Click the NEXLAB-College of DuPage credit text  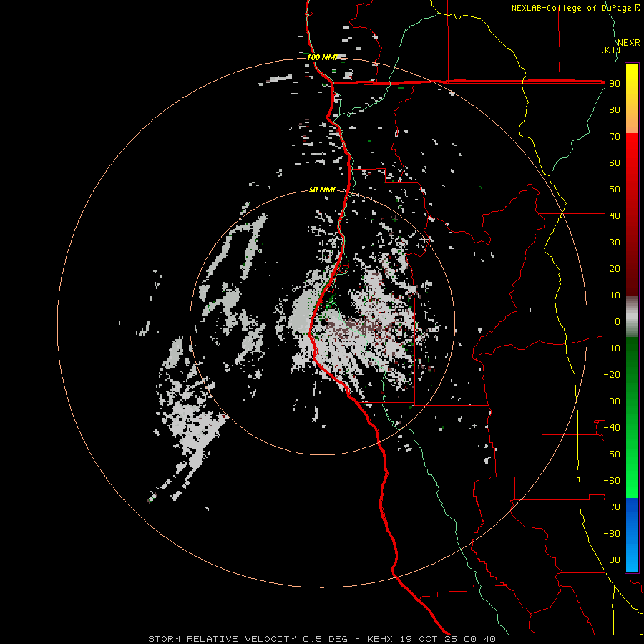[575, 8]
